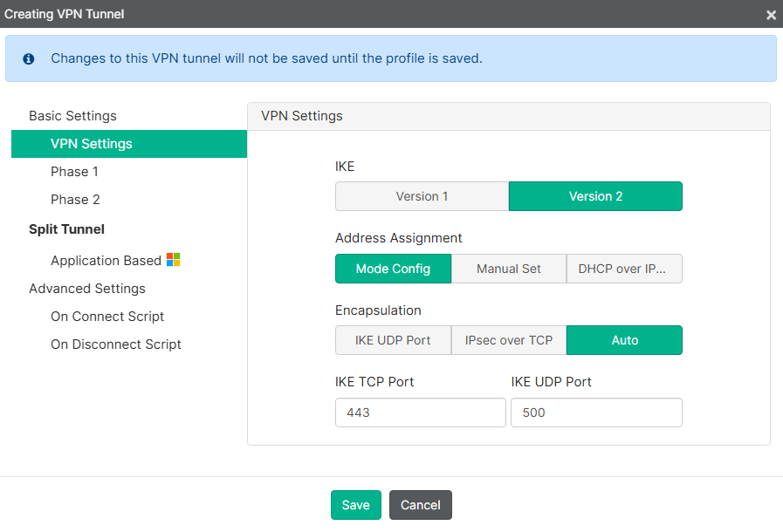Enable DHCP over IPsec address assignment

[624, 269]
